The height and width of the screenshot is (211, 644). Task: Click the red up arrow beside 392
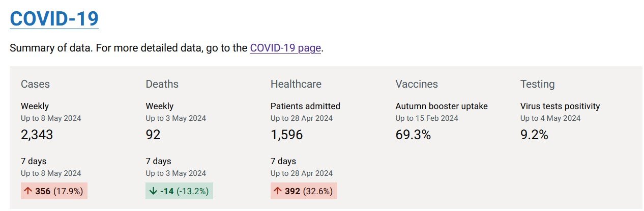point(278,192)
